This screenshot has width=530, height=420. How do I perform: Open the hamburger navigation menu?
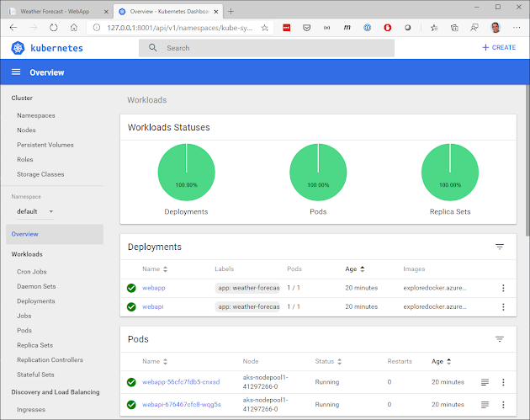tap(16, 72)
